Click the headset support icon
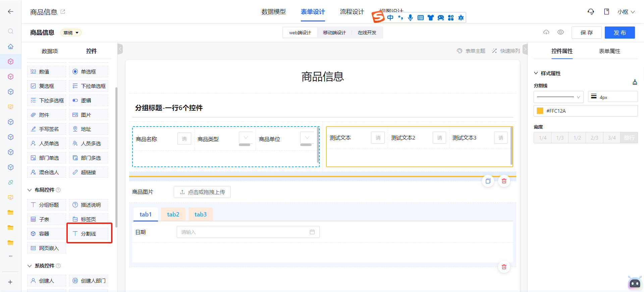Viewport: 644px width, 292px height. [591, 12]
